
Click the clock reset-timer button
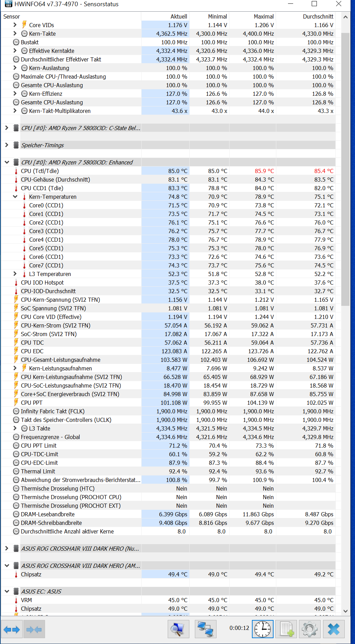(263, 629)
